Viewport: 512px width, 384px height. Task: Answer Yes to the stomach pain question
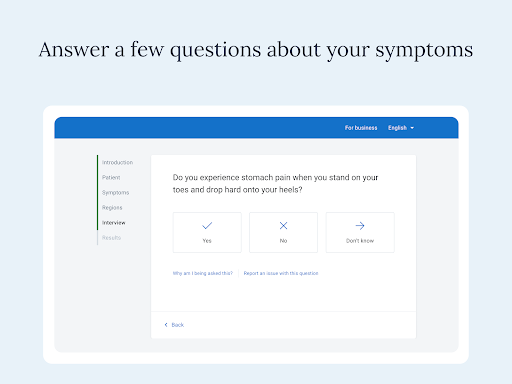[x=207, y=232]
